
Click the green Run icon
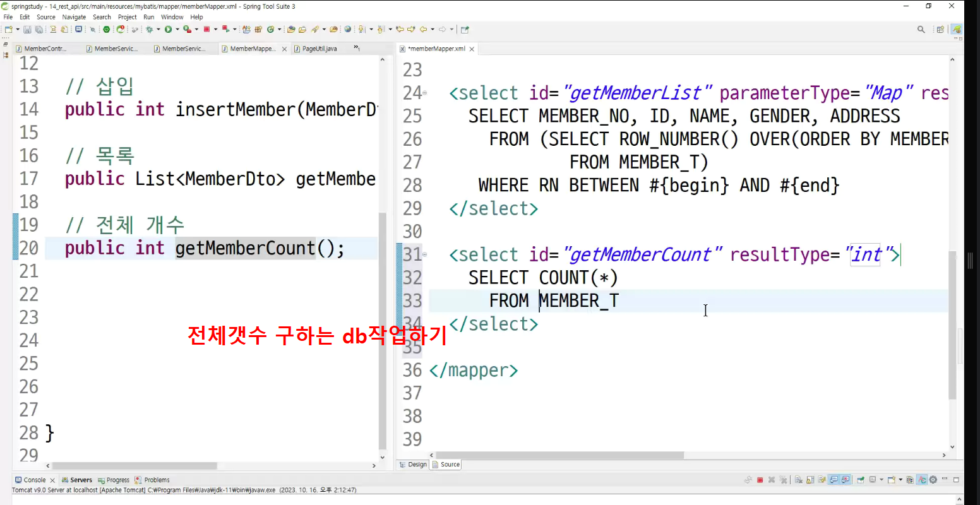click(168, 29)
